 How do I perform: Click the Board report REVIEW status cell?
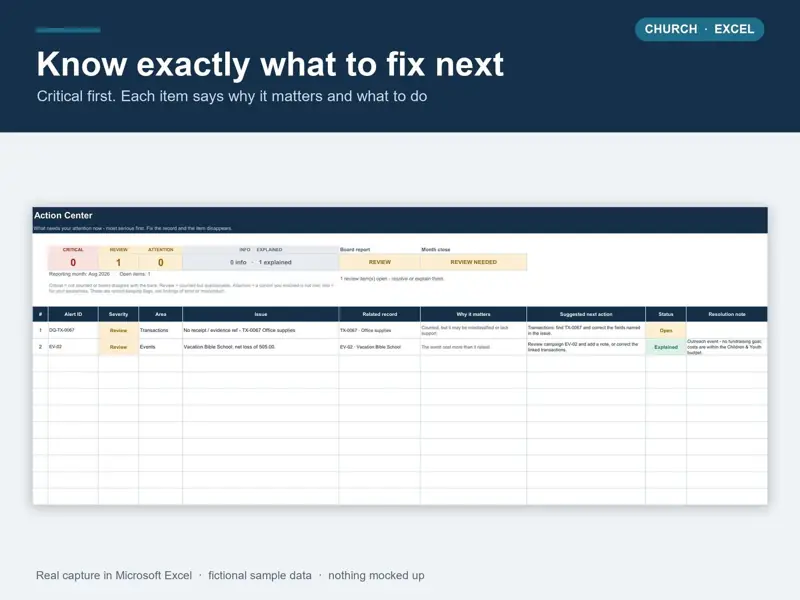380,262
